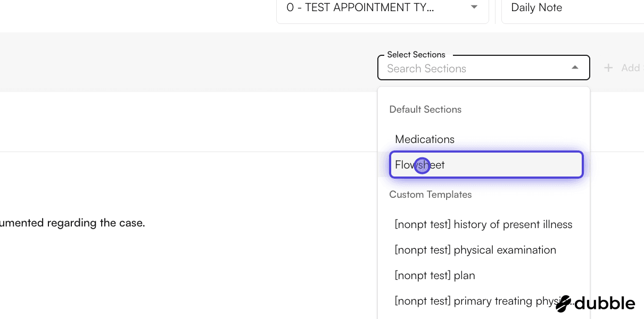Choose Medications from the sections list
Image resolution: width=644 pixels, height=319 pixels.
pyautogui.click(x=425, y=139)
